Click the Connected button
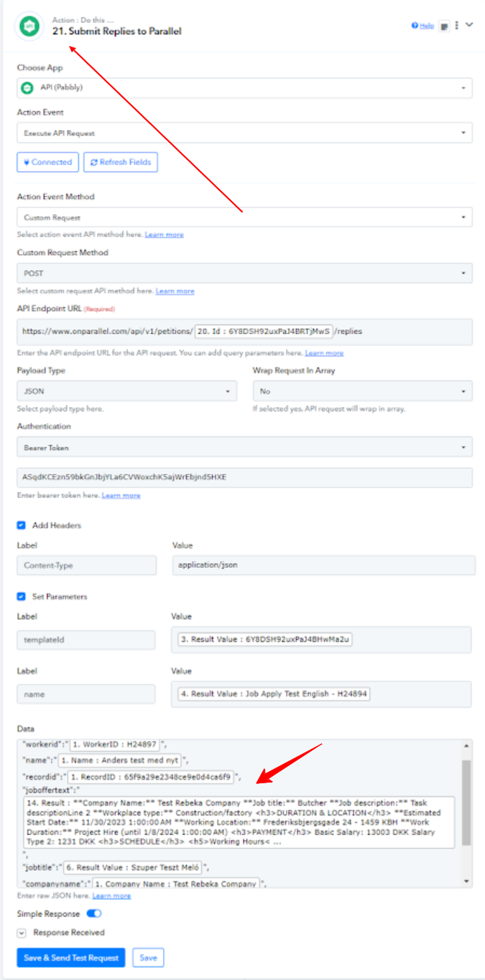The width and height of the screenshot is (485, 980). coord(48,162)
